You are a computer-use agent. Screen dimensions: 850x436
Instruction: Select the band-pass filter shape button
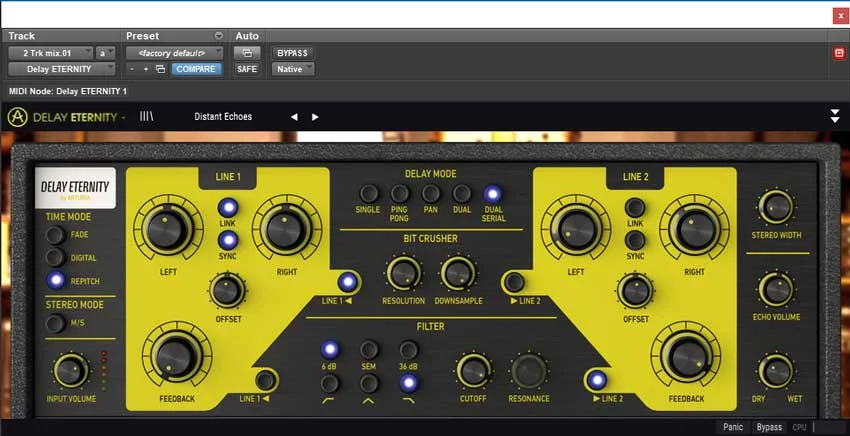[x=369, y=383]
